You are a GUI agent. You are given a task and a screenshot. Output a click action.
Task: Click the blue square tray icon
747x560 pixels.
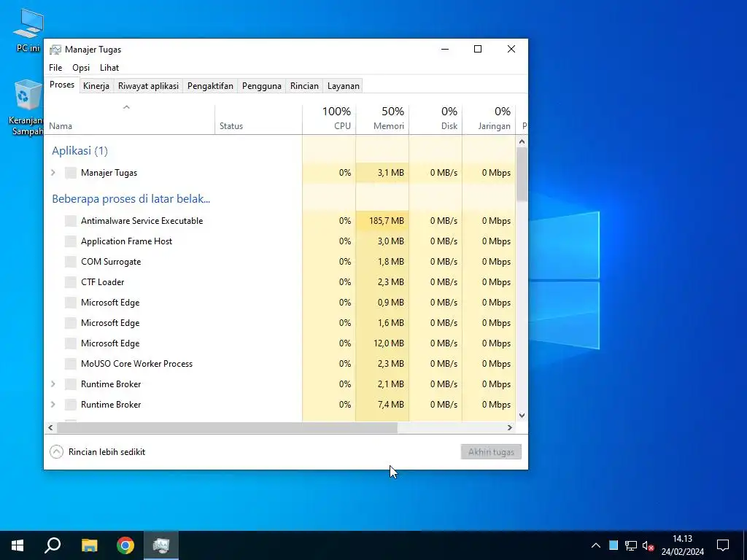pyautogui.click(x=614, y=545)
